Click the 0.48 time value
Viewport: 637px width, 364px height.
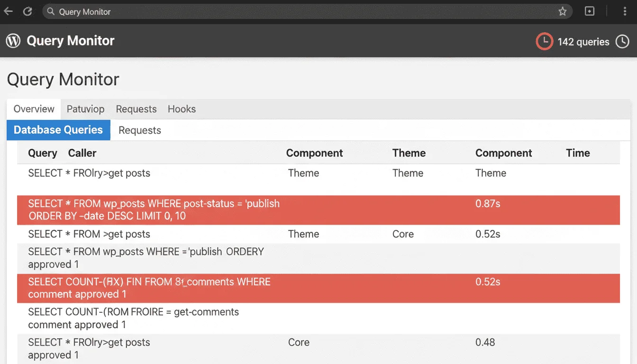(x=485, y=342)
